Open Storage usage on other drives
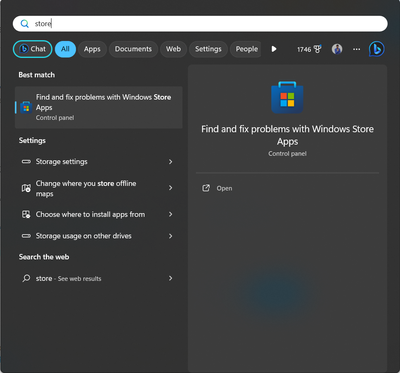400x373 pixels. 99,236
